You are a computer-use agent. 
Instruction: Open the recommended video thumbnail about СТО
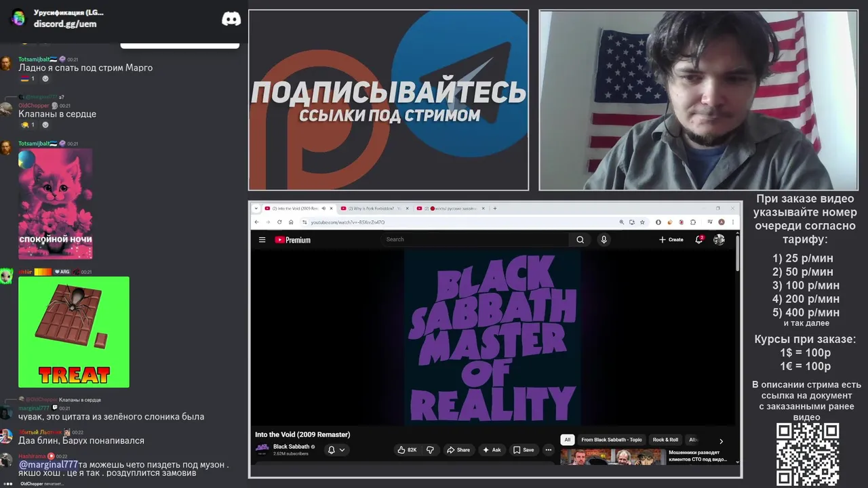click(613, 457)
